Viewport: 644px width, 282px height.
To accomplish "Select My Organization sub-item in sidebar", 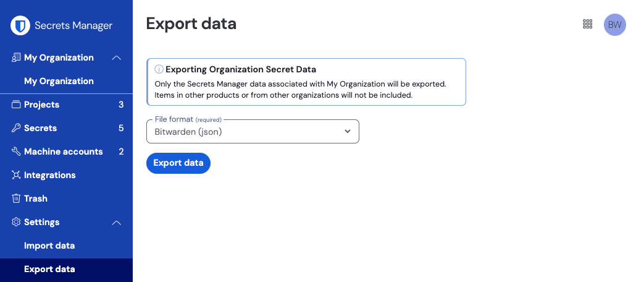I will click(59, 81).
